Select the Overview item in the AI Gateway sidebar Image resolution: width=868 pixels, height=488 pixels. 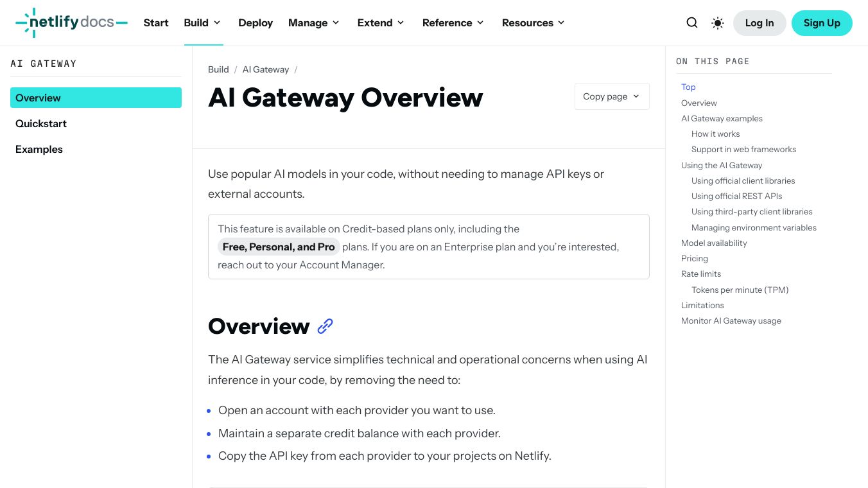click(x=38, y=98)
